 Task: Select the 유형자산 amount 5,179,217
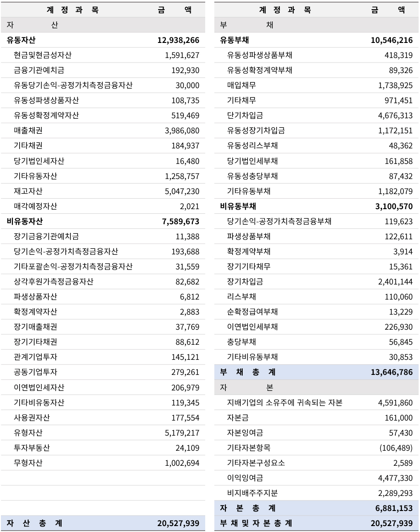[182, 433]
